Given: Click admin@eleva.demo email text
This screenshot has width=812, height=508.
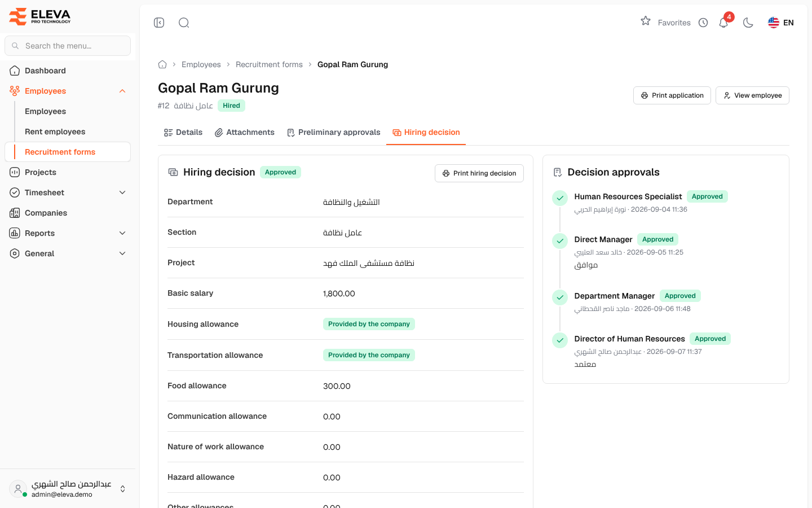Looking at the screenshot, I should [x=62, y=494].
